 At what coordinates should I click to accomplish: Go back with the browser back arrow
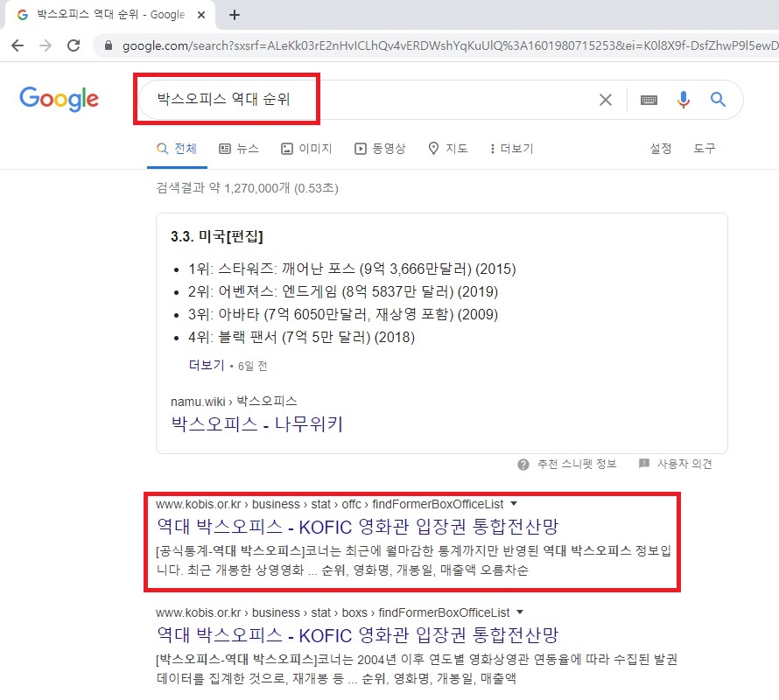coord(18,45)
